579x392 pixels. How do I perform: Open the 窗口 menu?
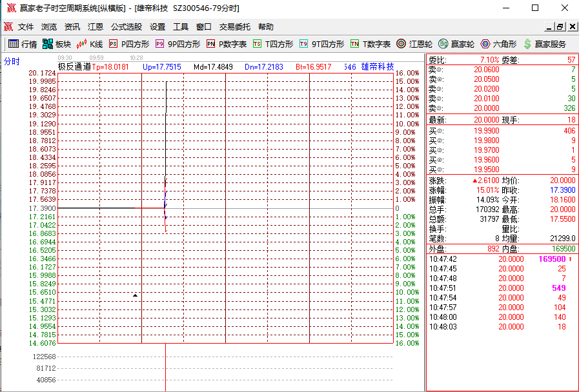204,27
